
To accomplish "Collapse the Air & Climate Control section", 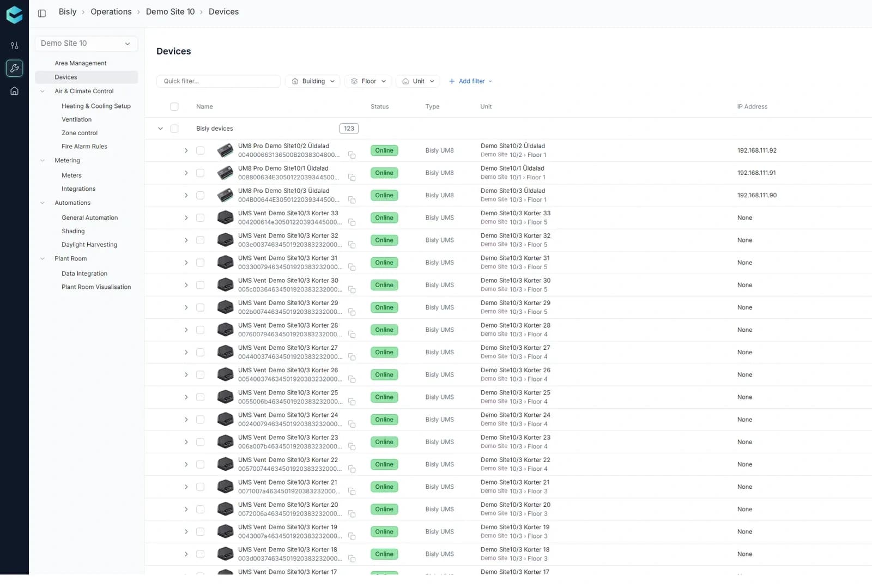I will pyautogui.click(x=43, y=92).
